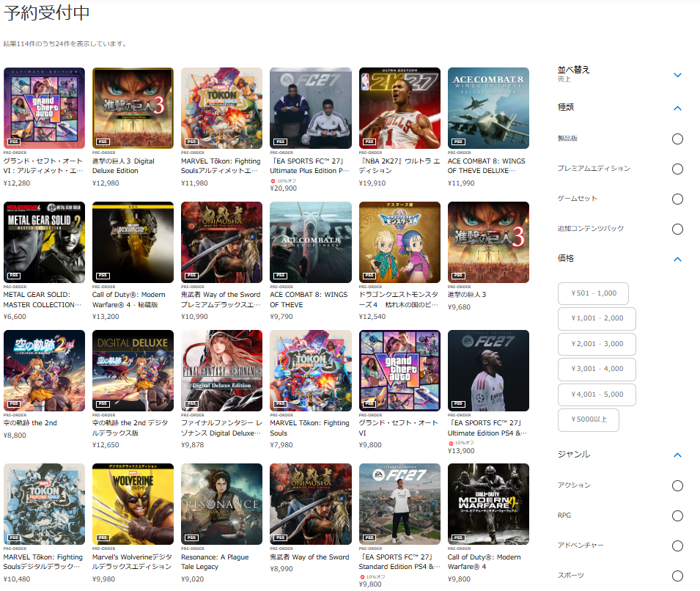The width and height of the screenshot is (700, 591).
Task: Click the 予約受付中 page heading
Action: [x=47, y=12]
